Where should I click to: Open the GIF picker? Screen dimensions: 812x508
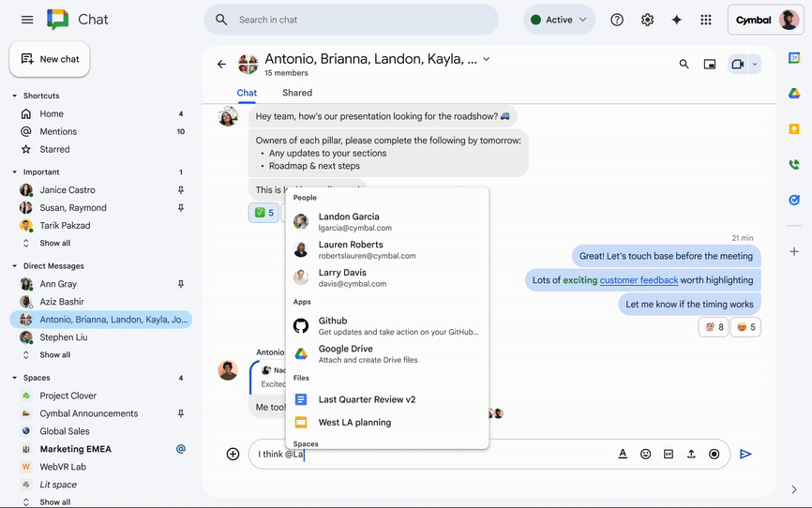coord(669,455)
